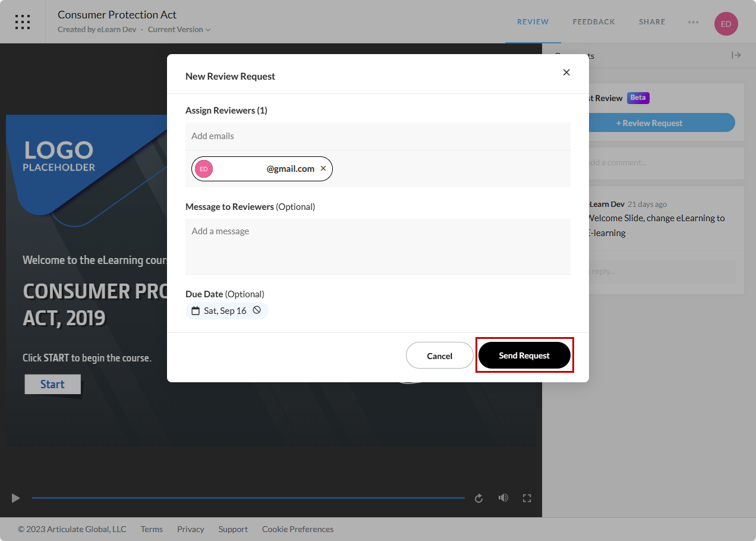The width and height of the screenshot is (756, 541).
Task: Remove the gmail.com reviewer chip
Action: tap(323, 169)
